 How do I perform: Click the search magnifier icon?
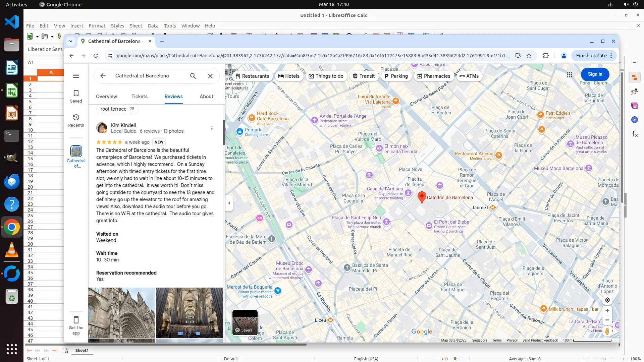(x=193, y=76)
